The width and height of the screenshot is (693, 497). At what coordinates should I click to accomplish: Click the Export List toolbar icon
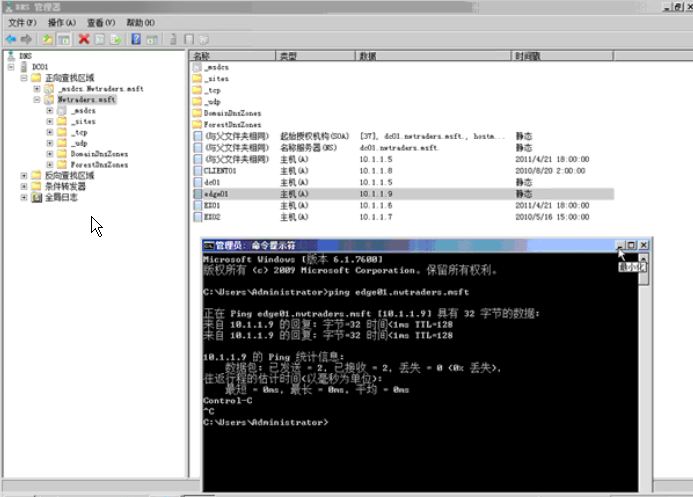(x=116, y=39)
